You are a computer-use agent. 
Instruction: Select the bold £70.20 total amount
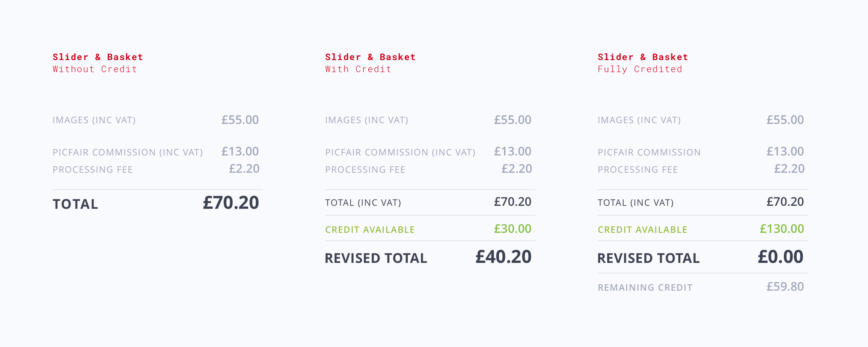coord(231,203)
